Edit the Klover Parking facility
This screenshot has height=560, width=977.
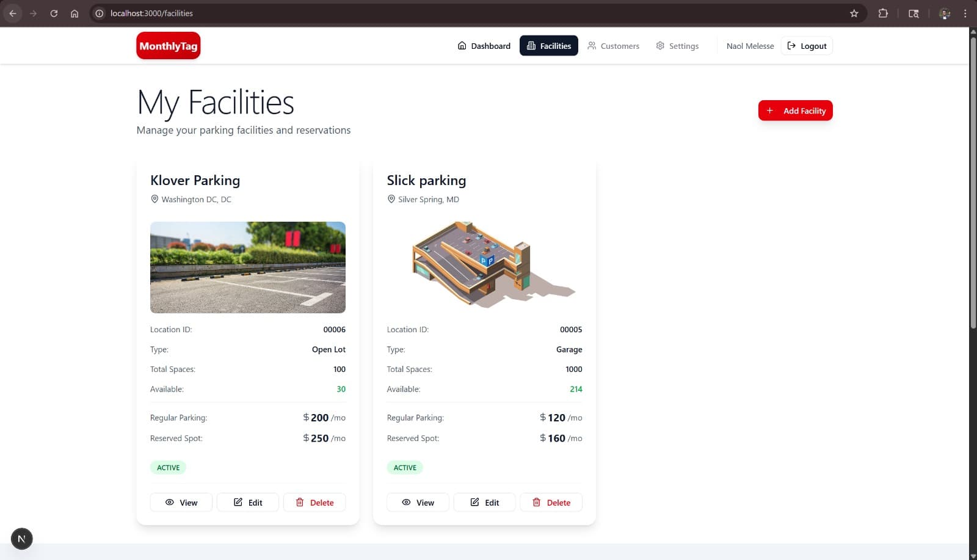[x=248, y=503]
